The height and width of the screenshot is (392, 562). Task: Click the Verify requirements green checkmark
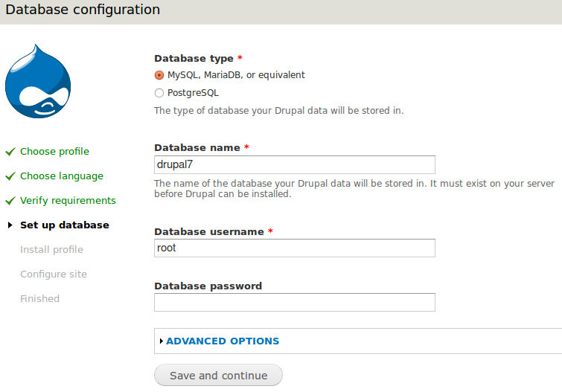click(10, 201)
